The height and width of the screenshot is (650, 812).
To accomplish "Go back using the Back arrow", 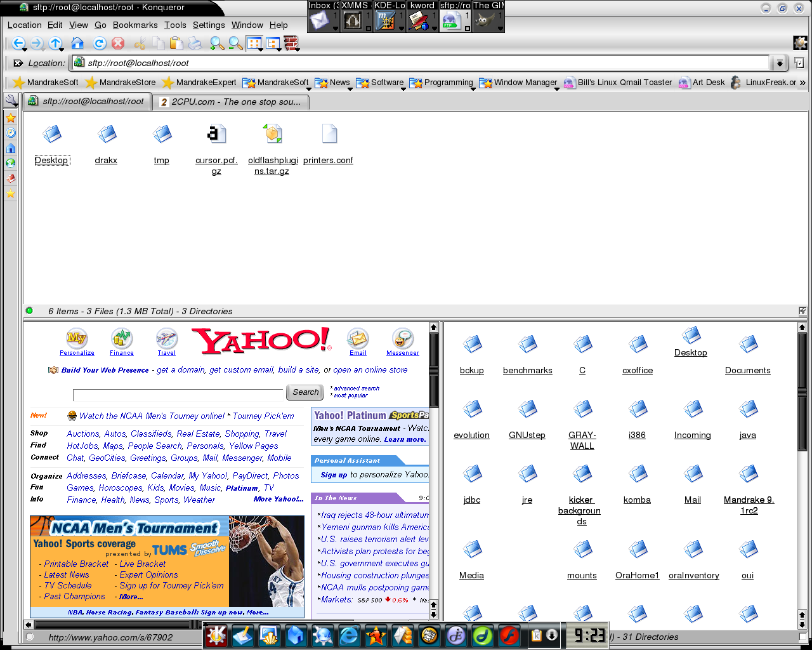I will [x=17, y=43].
